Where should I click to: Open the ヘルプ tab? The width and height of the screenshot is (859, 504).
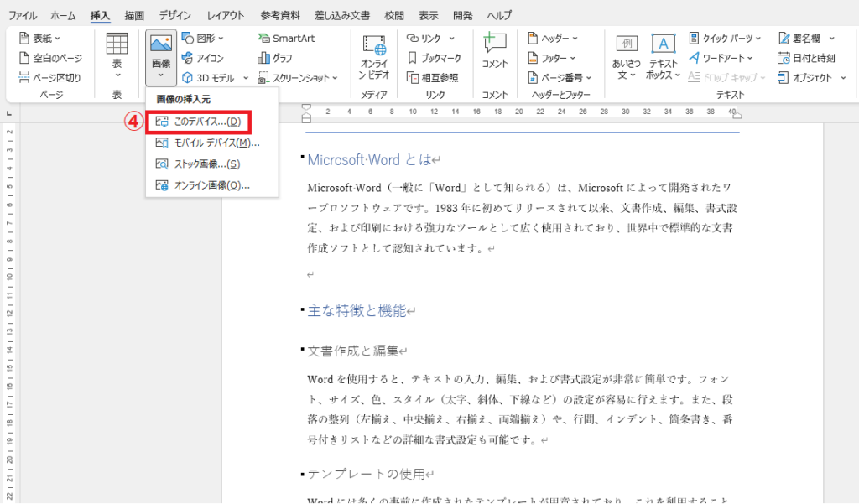tap(498, 15)
